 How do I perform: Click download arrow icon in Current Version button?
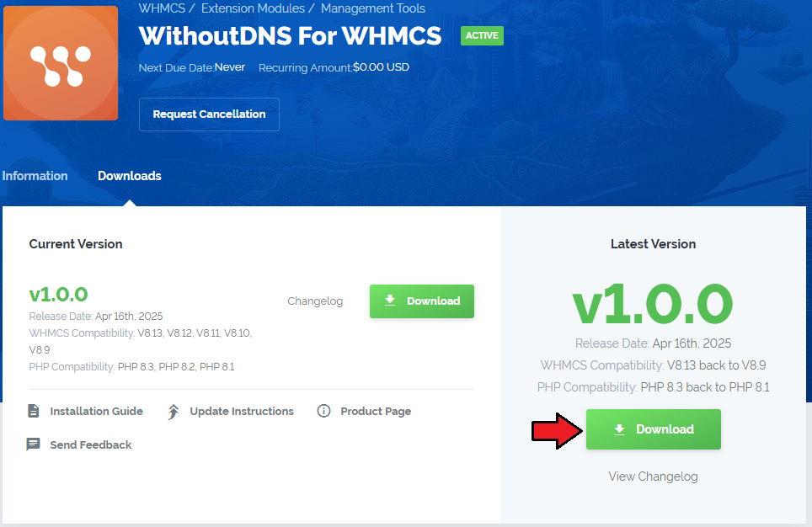point(390,301)
